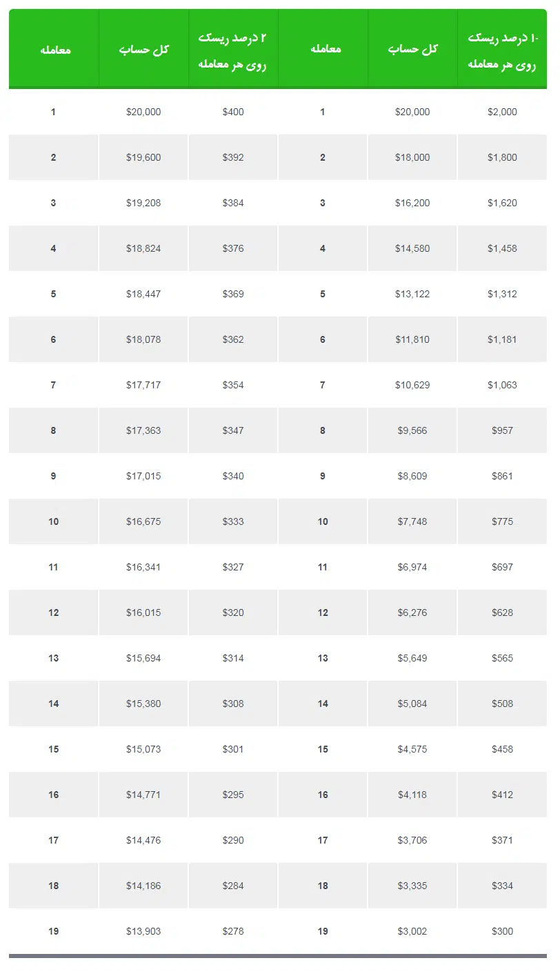Click the $300 last risk cell

[x=502, y=931]
